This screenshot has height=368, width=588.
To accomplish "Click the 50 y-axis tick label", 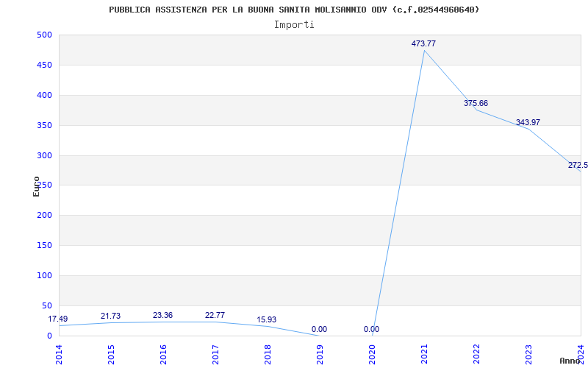I will (46, 305).
